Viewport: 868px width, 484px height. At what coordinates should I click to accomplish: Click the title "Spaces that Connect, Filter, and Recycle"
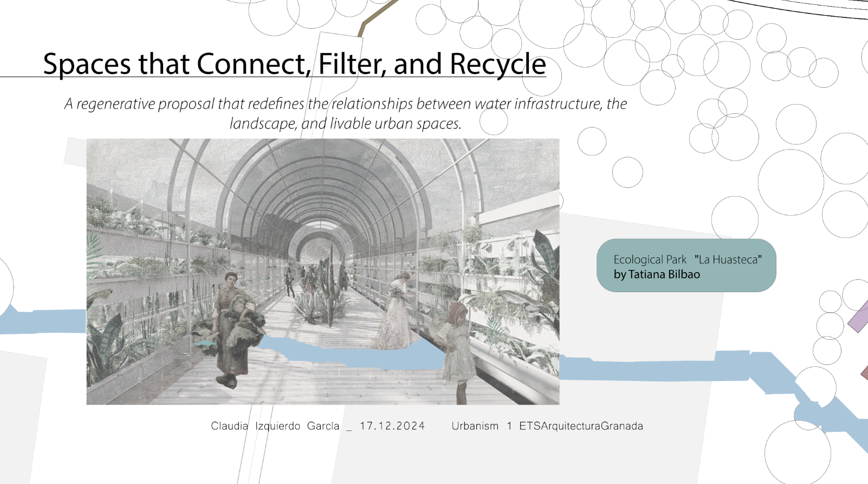pos(294,64)
